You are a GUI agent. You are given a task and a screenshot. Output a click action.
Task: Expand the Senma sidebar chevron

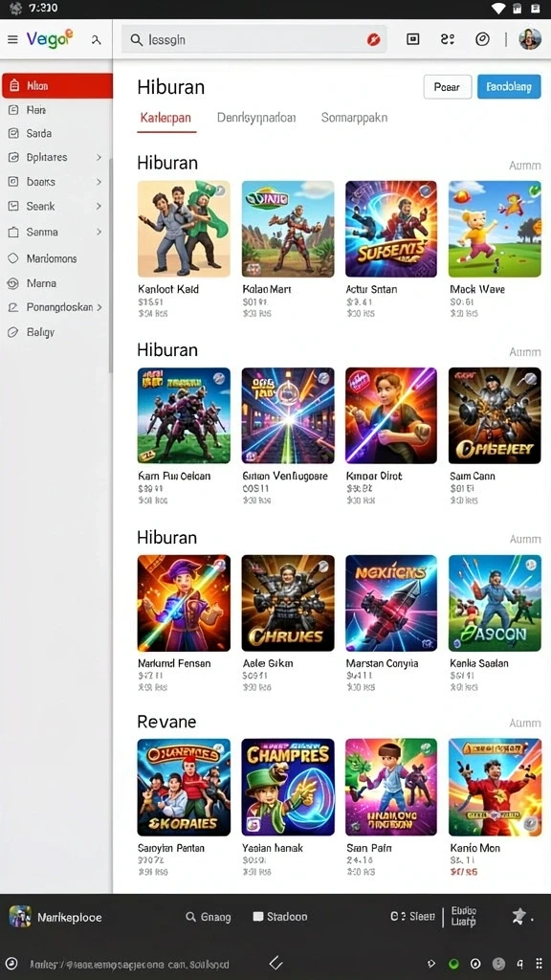click(x=99, y=232)
